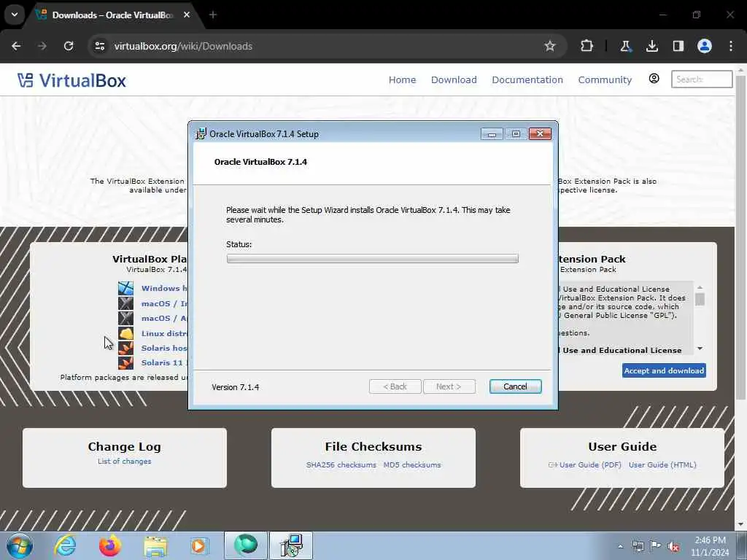Bookmark this page with the star icon
The height and width of the screenshot is (560, 747).
click(x=550, y=46)
